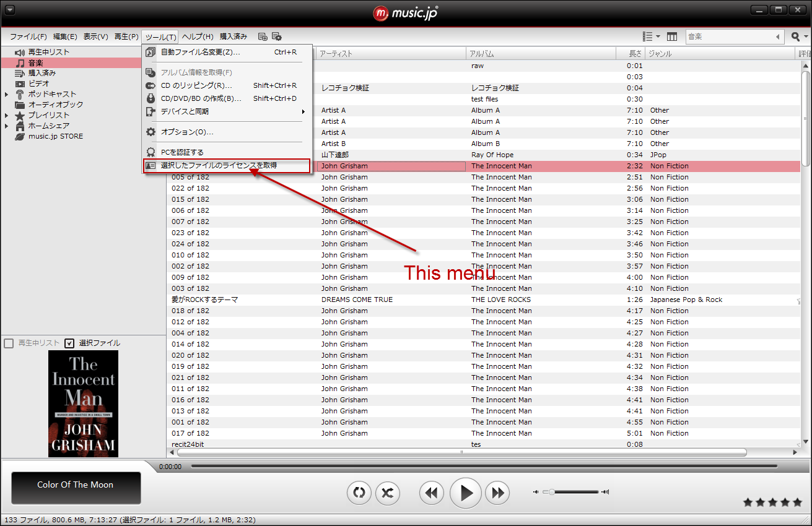Click the CD ripping menu entry
Viewport: 812px width, 526px height.
[196, 85]
